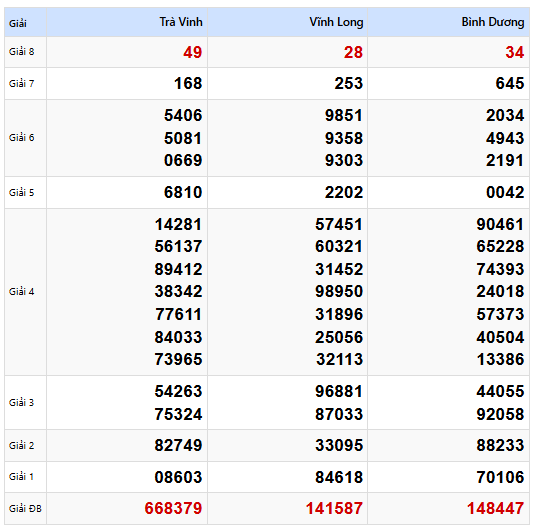Select the Trà Vinh column header
This screenshot has width=534, height=532.
click(x=181, y=22)
